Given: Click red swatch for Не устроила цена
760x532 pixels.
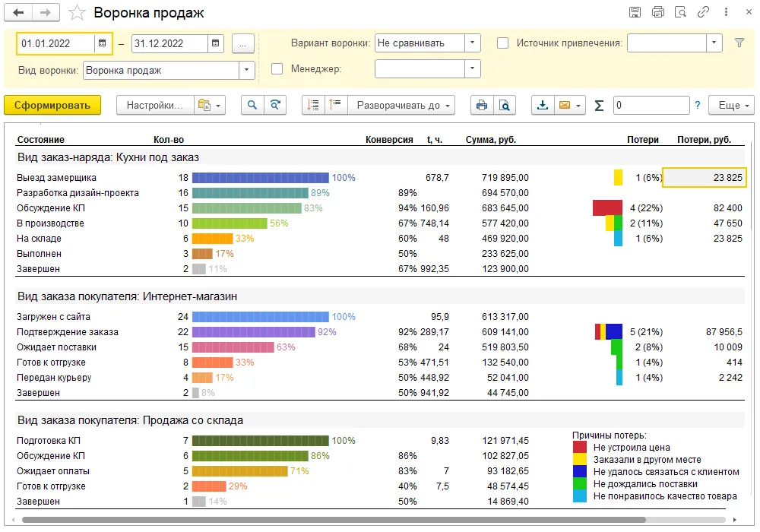Looking at the screenshot, I should [580, 448].
